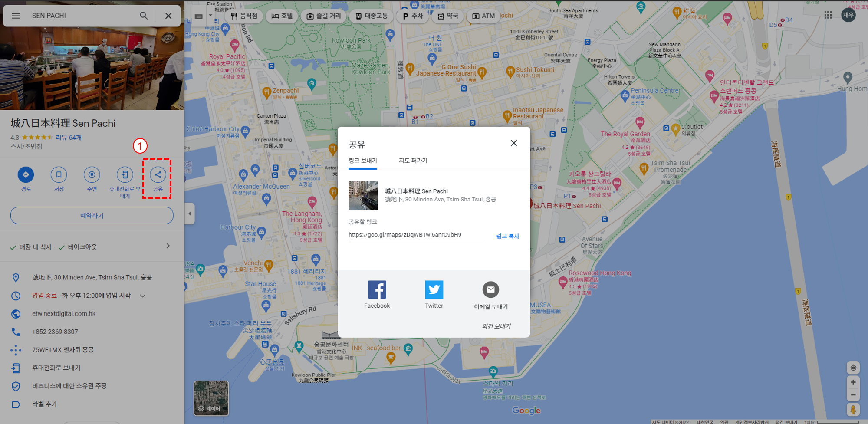Select the 링크 보내기 tab
This screenshot has height=424, width=868.
tap(363, 161)
